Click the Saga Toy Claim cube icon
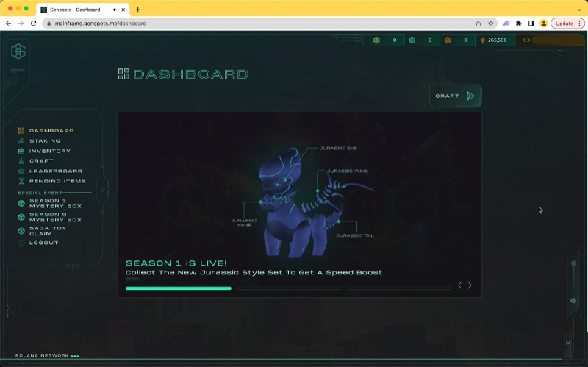Image resolution: width=588 pixels, height=367 pixels. tap(21, 231)
